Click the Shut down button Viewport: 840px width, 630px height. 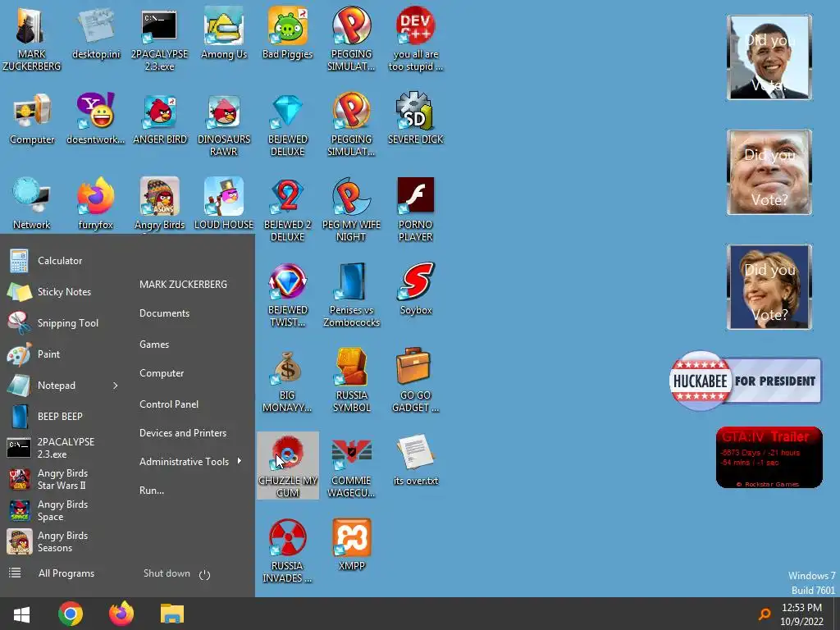[x=177, y=573]
